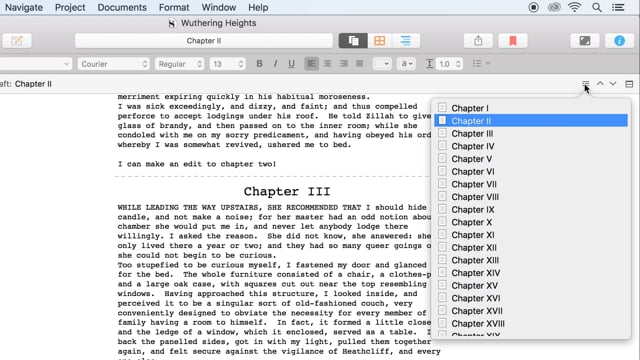Open the Courier font family dropdown

[113, 64]
